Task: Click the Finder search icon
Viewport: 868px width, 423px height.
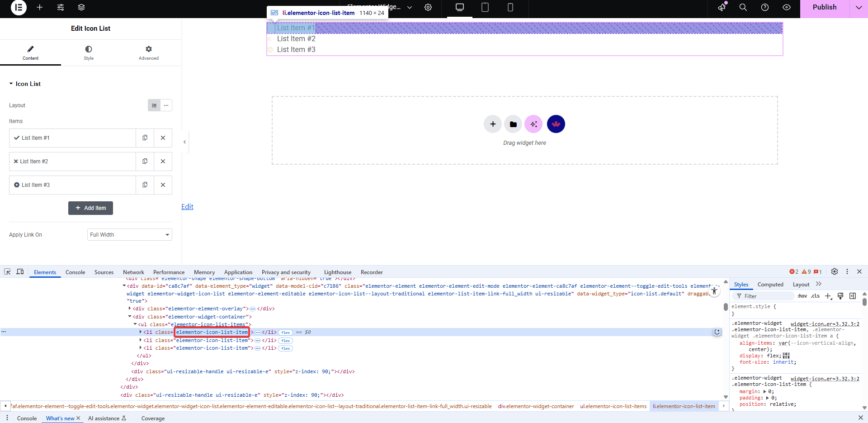Action: 743,8
